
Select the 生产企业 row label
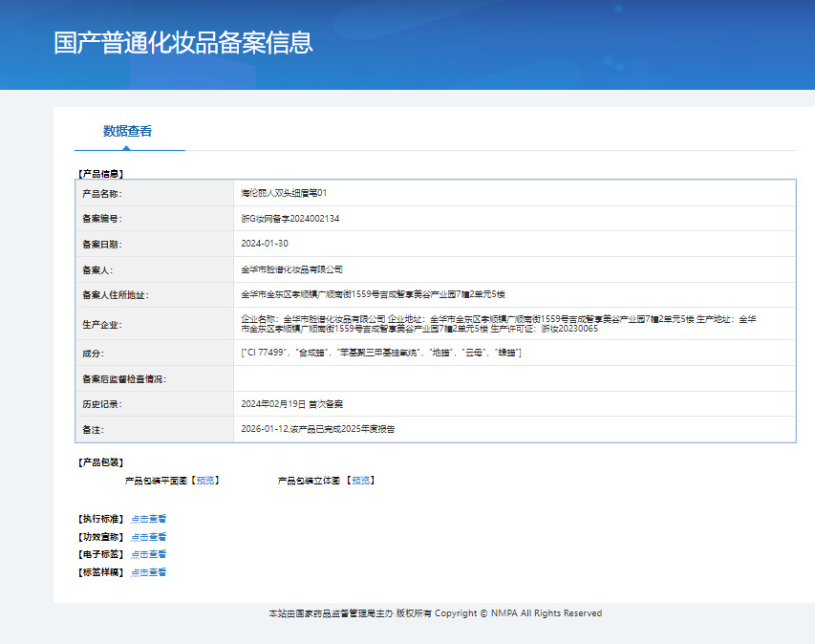pos(102,324)
